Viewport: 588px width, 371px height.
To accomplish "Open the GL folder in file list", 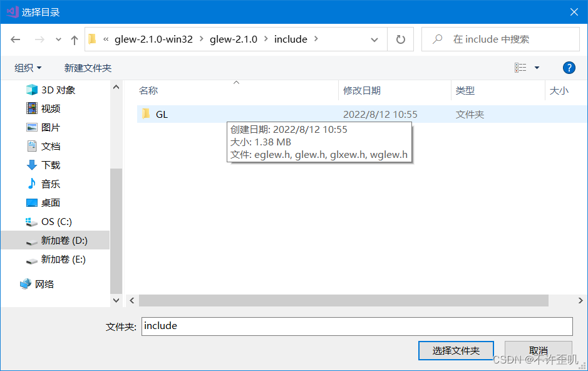I will coord(162,114).
